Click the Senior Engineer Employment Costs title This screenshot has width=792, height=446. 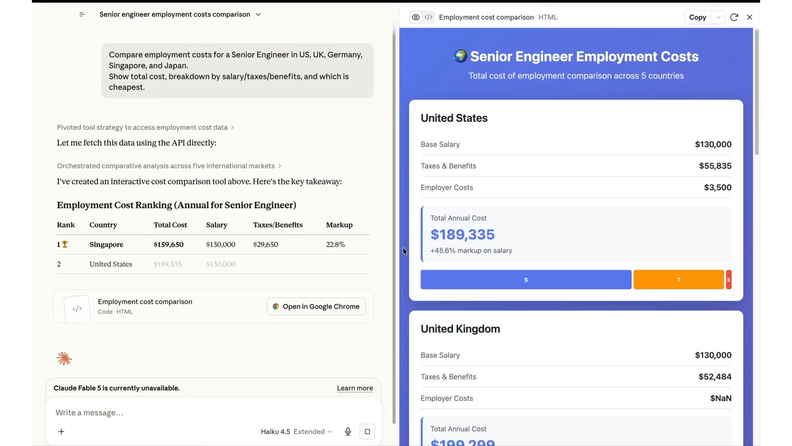pos(584,57)
